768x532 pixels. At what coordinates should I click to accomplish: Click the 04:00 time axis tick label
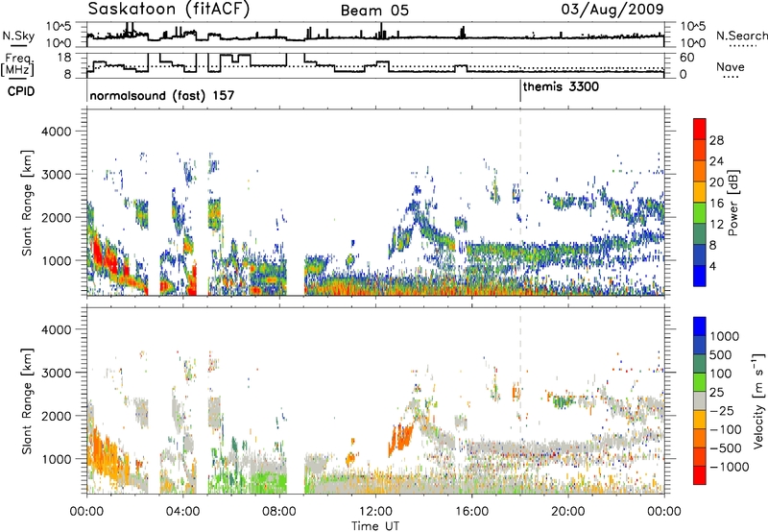coord(182,512)
